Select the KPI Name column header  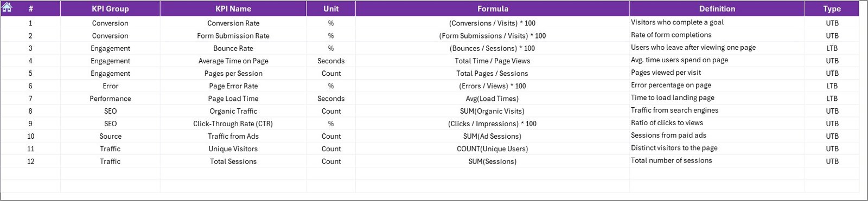pyautogui.click(x=233, y=9)
